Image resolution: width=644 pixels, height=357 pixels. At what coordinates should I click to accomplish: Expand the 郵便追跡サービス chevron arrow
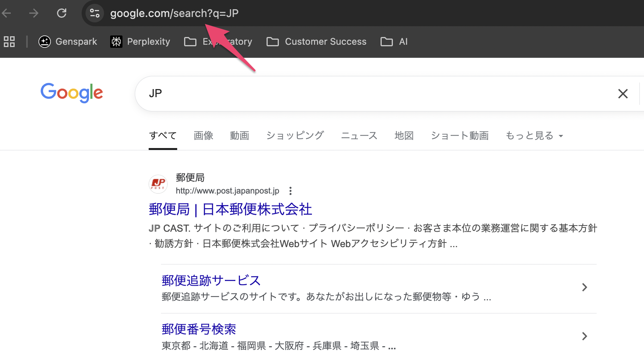click(584, 287)
